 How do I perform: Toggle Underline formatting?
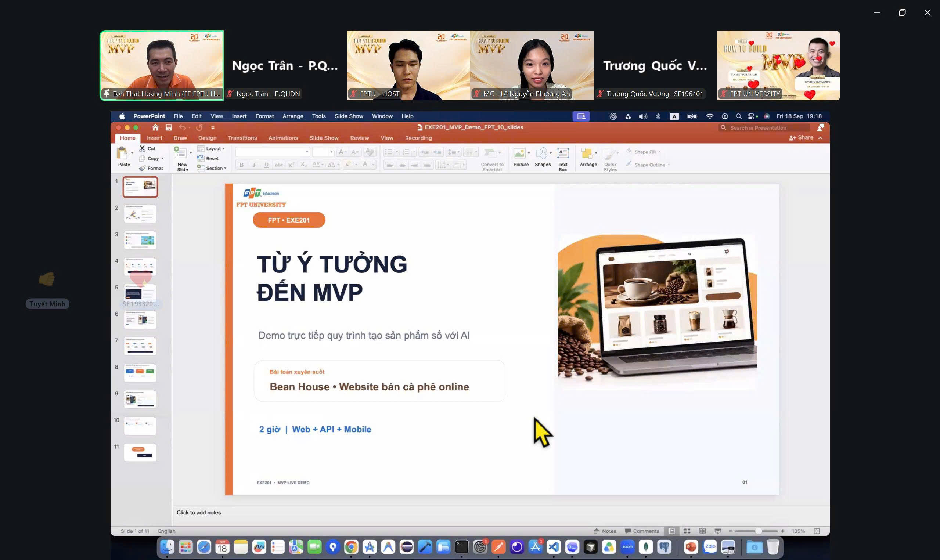click(x=266, y=165)
